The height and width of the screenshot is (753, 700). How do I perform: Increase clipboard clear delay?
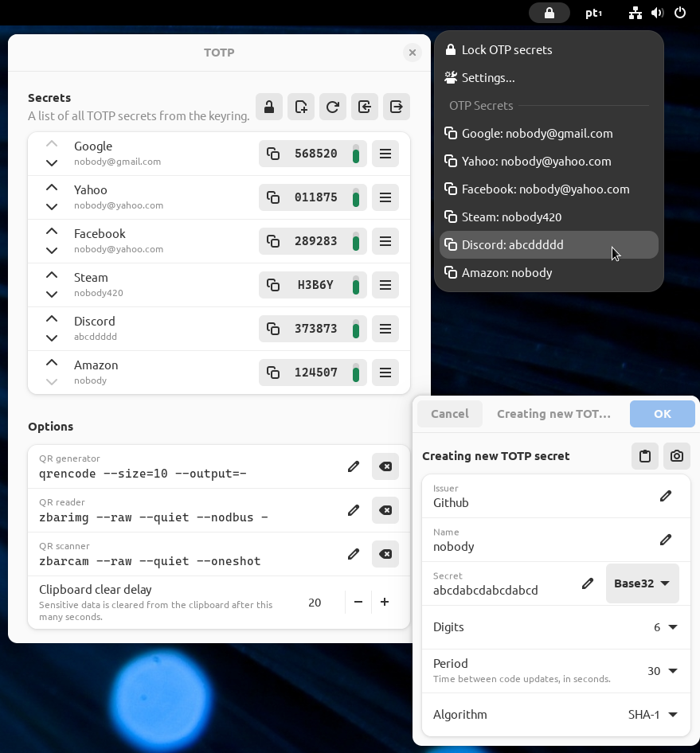pyautogui.click(x=385, y=603)
